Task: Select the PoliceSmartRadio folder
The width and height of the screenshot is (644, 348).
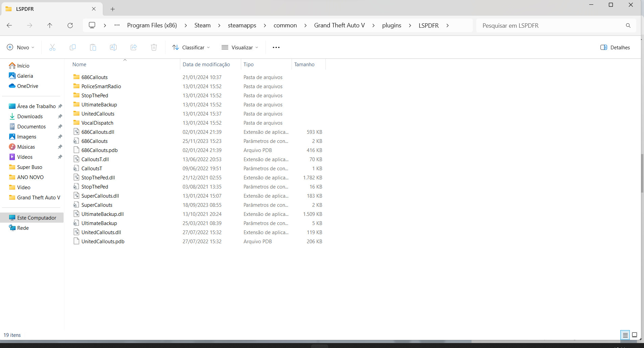Action: (x=101, y=86)
